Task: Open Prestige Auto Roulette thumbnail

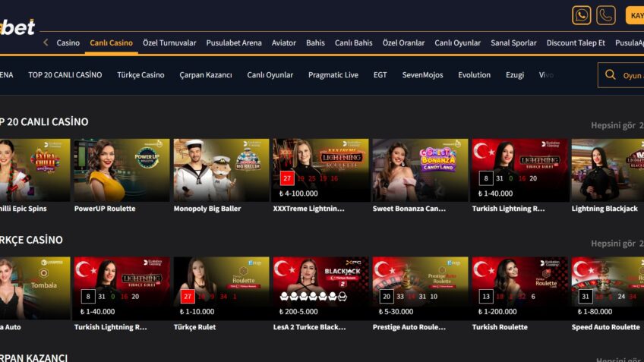Action: [x=420, y=288]
